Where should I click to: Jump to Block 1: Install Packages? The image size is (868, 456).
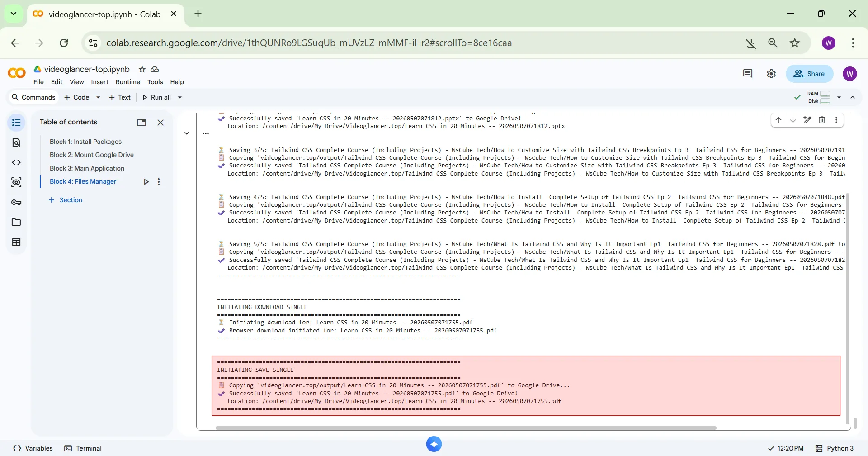coord(85,142)
